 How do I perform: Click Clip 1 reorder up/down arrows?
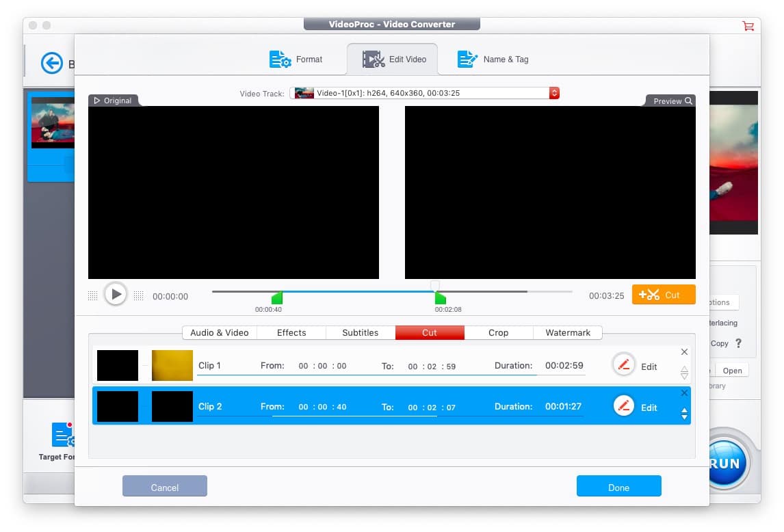tap(685, 373)
